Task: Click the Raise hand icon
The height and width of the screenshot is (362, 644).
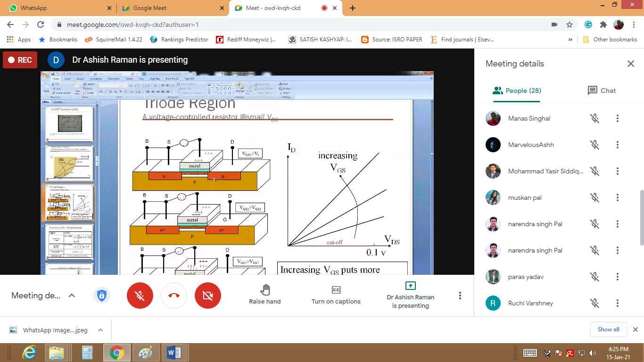Action: tap(265, 289)
